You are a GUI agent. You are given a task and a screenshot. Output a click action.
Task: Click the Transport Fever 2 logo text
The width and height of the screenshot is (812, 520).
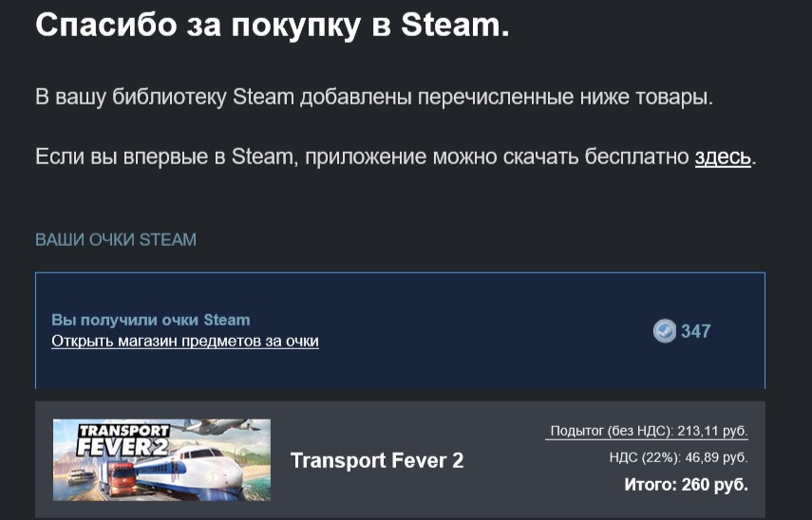pyautogui.click(x=123, y=440)
